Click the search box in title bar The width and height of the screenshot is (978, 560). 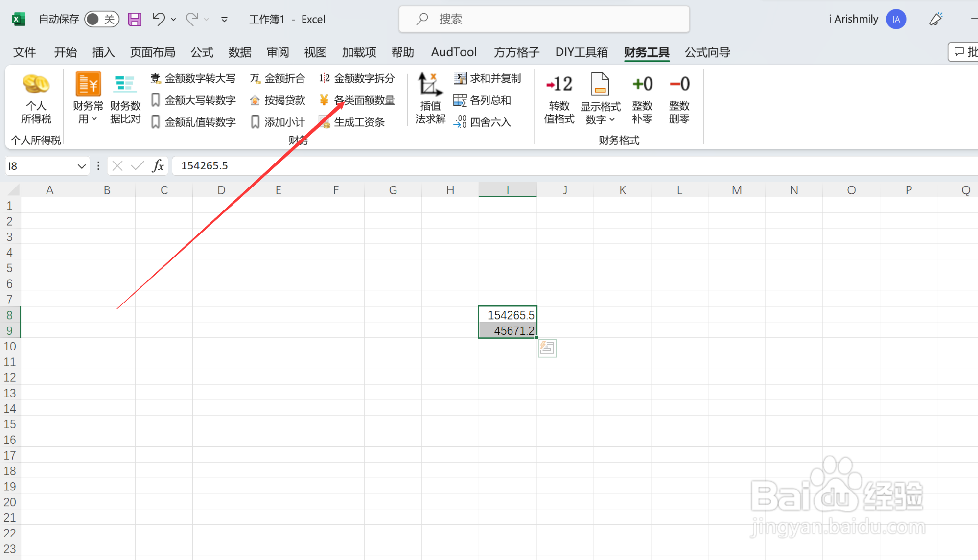[x=544, y=19]
